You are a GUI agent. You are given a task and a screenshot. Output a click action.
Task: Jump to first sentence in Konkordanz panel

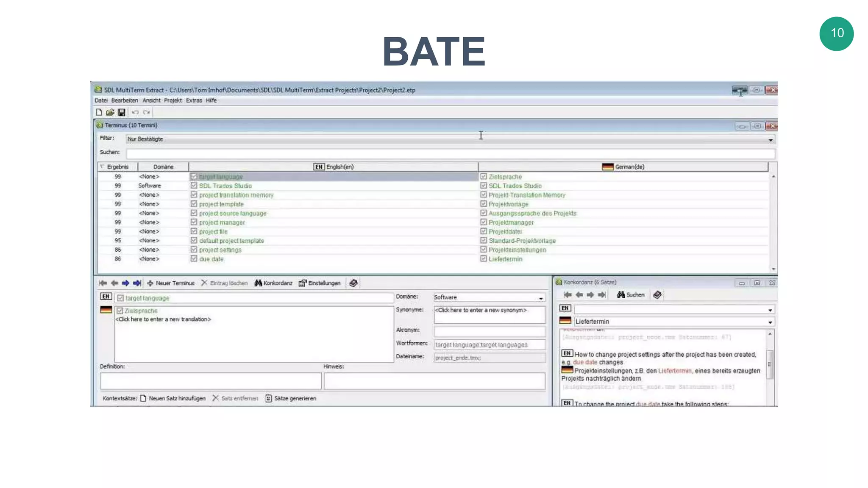pos(568,295)
